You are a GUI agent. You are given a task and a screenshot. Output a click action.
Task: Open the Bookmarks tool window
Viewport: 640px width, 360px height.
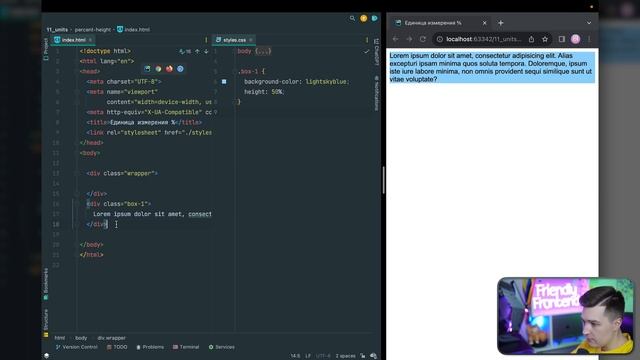(46, 284)
